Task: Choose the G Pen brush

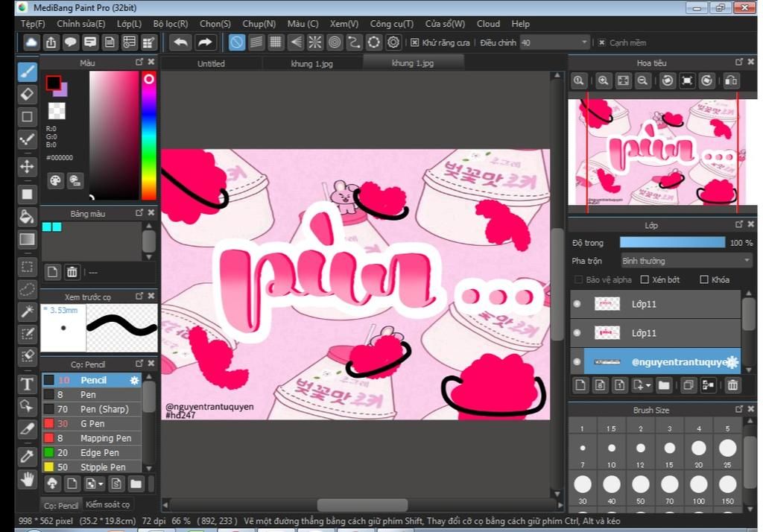Action: (x=92, y=424)
